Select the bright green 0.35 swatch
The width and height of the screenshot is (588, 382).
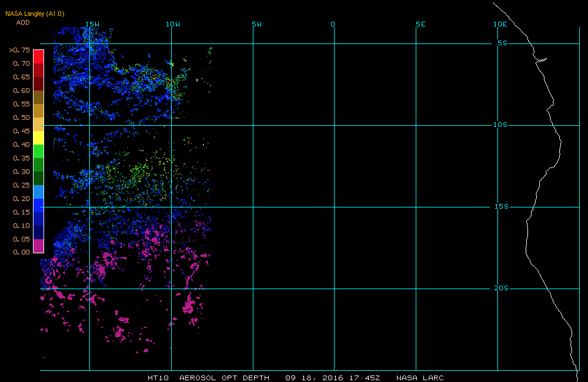(39, 151)
